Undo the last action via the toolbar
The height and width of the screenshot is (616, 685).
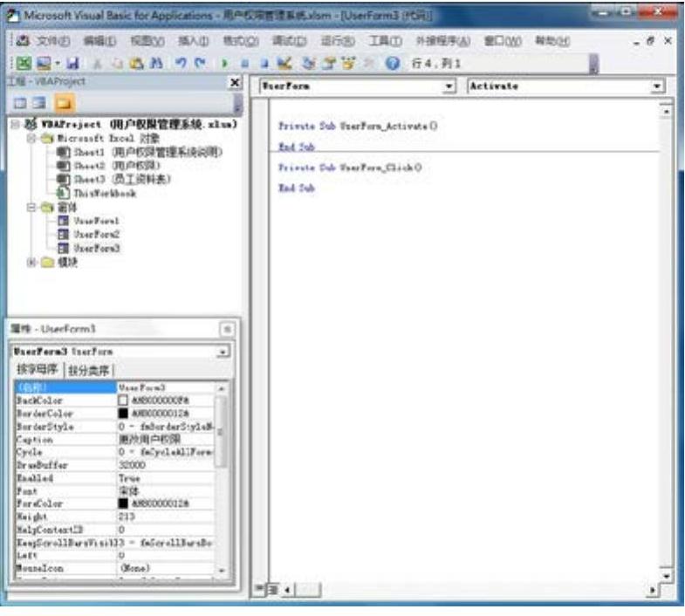(181, 64)
